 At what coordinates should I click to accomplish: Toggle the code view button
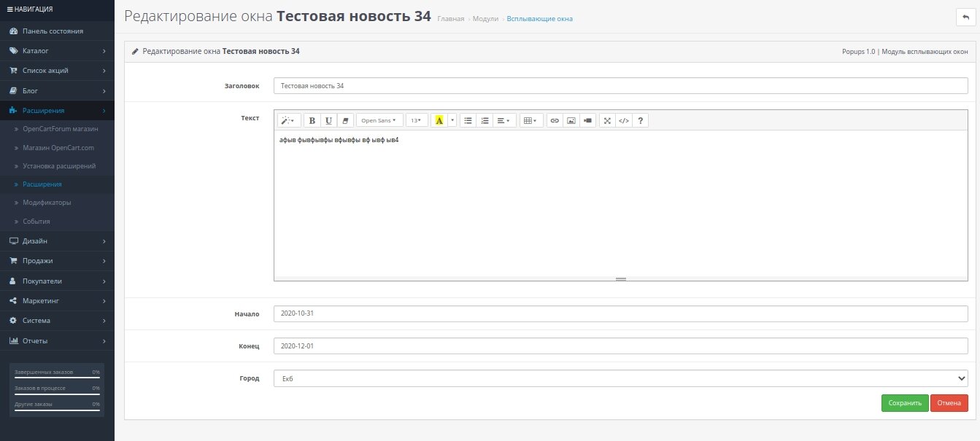click(624, 120)
